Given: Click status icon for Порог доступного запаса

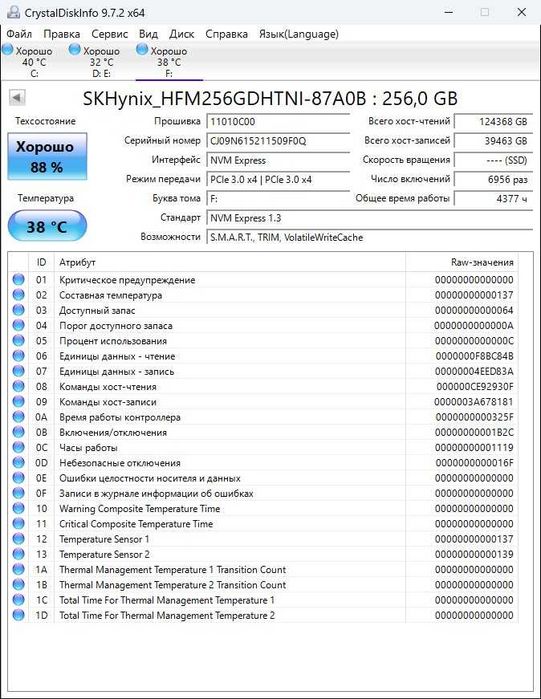Looking at the screenshot, I should [x=18, y=325].
